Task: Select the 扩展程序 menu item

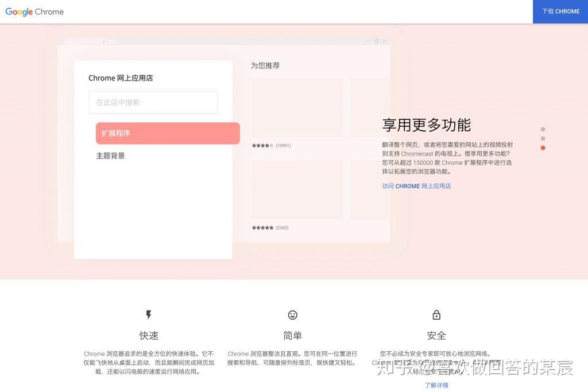Action: 167,133
